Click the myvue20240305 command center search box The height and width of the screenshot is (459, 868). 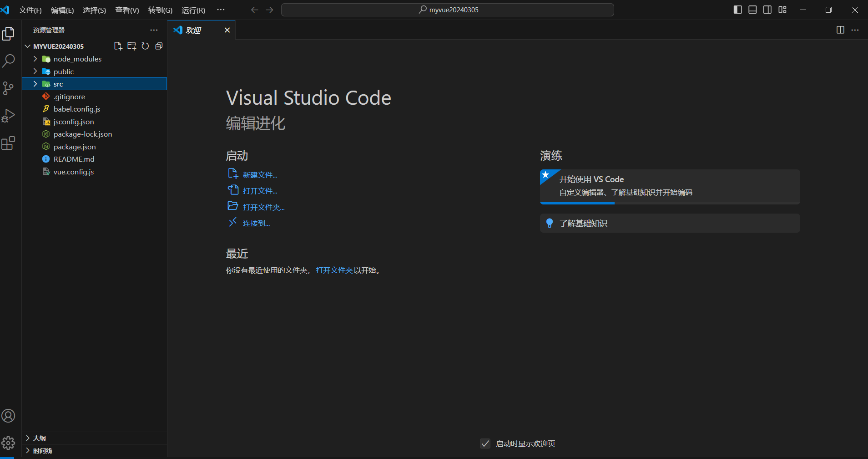point(448,10)
